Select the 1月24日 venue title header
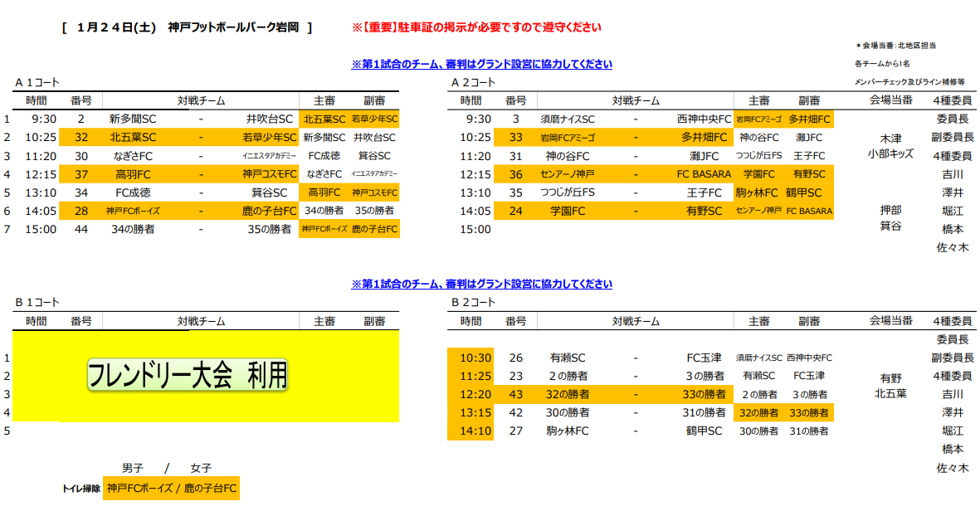980x516 pixels. (x=187, y=27)
